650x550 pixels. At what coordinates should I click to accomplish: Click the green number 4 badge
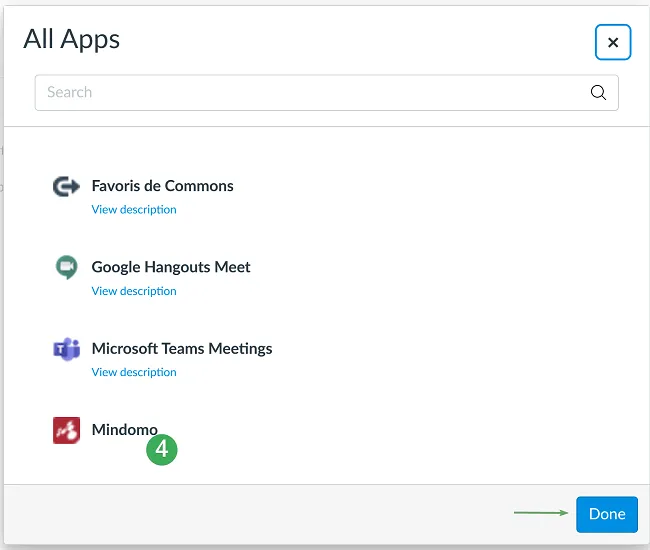tap(162, 449)
